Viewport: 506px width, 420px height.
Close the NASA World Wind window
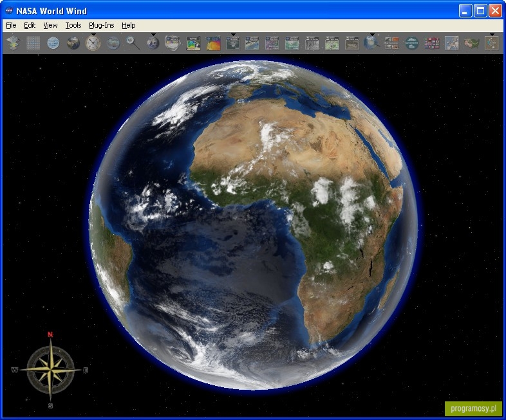pos(495,11)
